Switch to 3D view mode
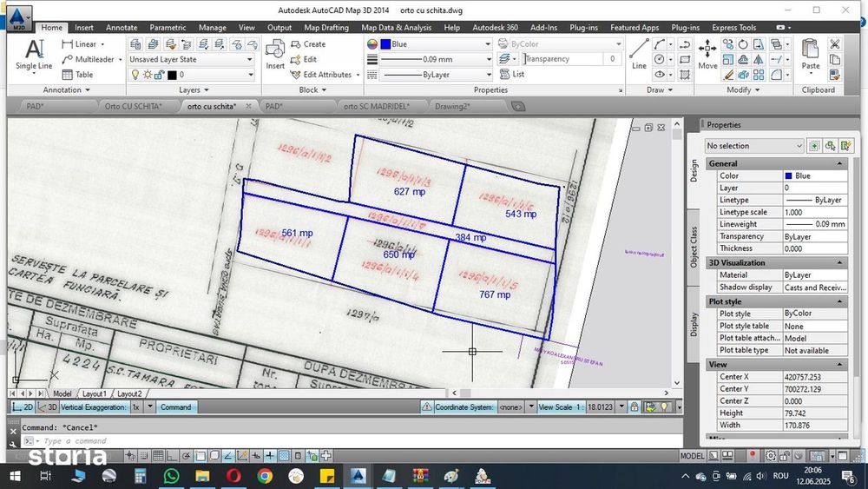The image size is (868, 489). point(48,406)
